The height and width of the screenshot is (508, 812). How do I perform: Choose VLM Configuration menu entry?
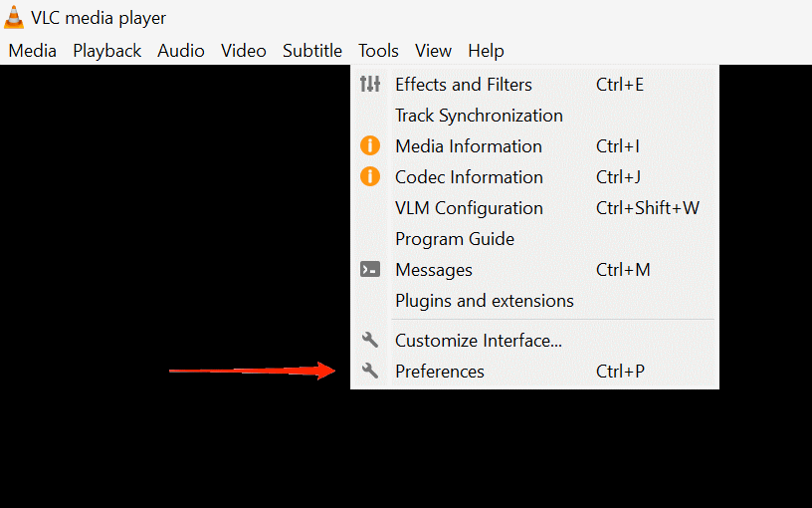point(469,208)
